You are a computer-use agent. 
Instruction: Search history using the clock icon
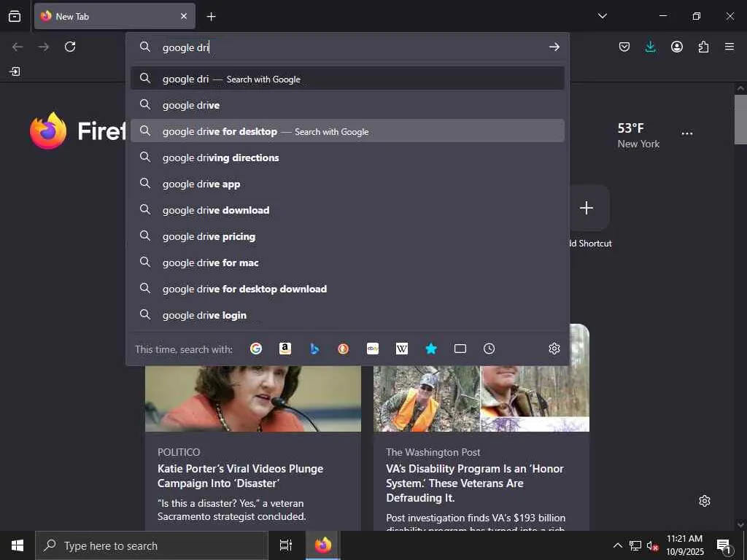point(489,349)
